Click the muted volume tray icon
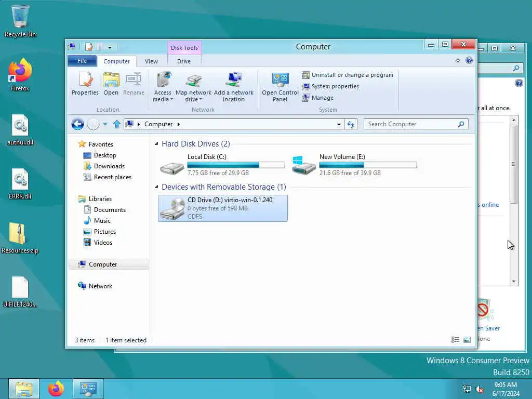Screen dimensions: 532x399 click(x=480, y=390)
